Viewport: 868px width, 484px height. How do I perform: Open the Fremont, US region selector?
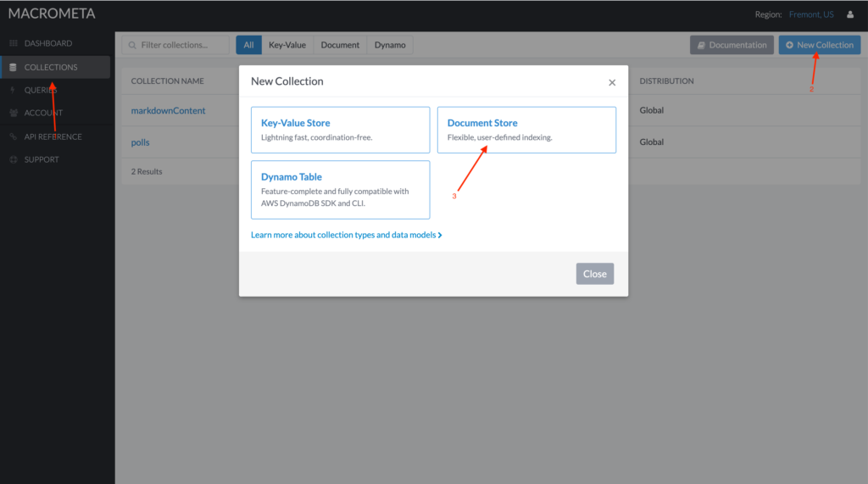coord(811,14)
